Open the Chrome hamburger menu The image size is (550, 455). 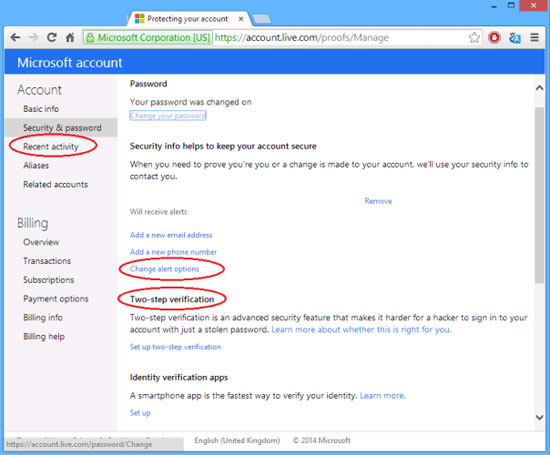[535, 37]
